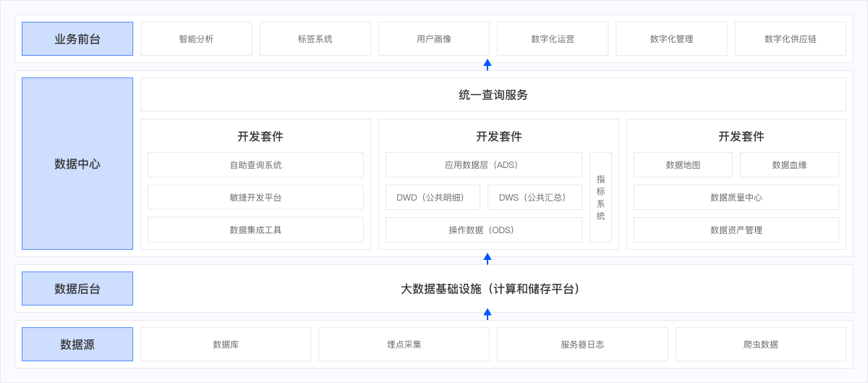Choose the 数字化供应链 box
The image size is (868, 383).
[790, 39]
